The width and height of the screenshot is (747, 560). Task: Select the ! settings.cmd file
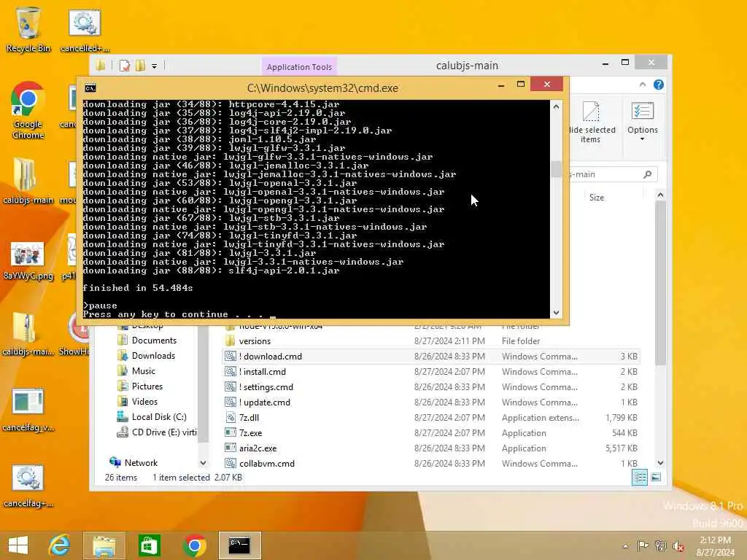coord(430,386)
